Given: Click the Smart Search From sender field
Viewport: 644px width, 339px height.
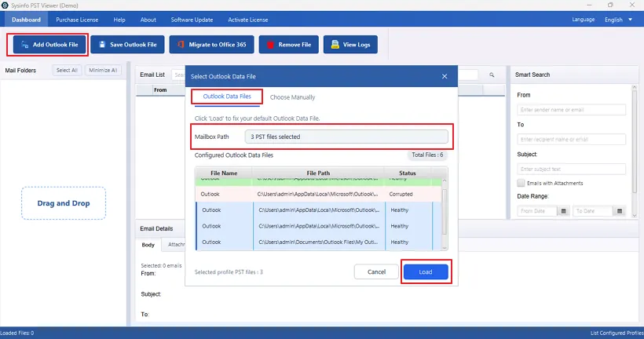Looking at the screenshot, I should (571, 110).
